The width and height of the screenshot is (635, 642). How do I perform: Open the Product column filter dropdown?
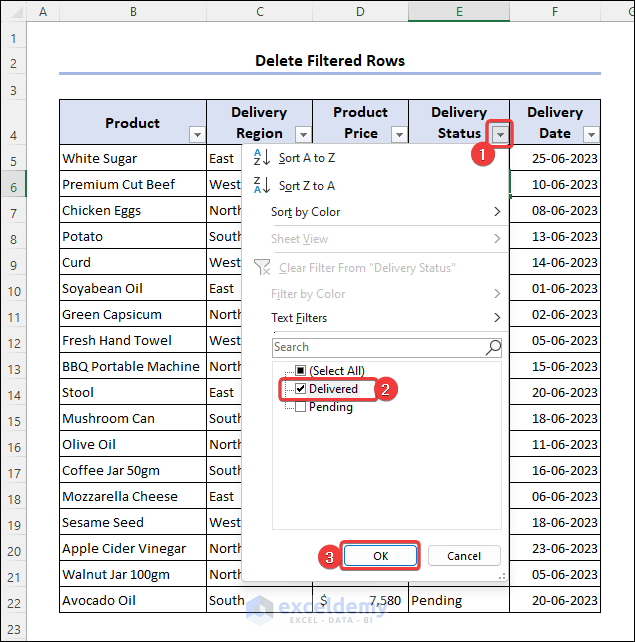[197, 134]
